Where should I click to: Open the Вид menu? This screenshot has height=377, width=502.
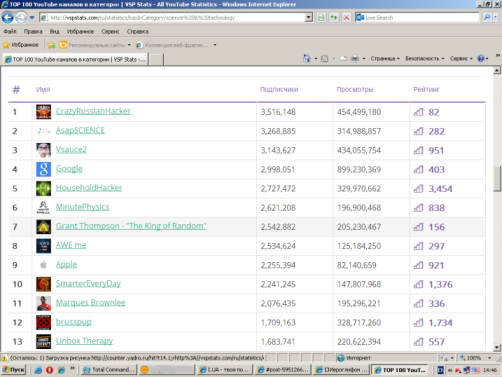(x=55, y=31)
